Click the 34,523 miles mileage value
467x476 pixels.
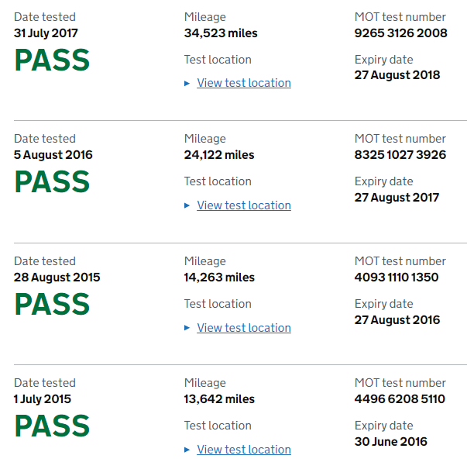221,33
